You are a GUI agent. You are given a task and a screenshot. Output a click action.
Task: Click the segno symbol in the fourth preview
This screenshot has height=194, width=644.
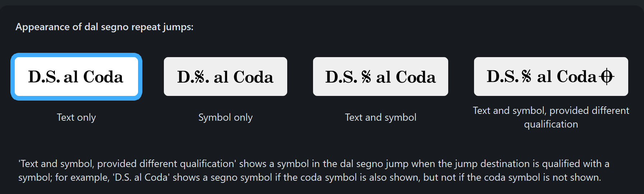526,77
